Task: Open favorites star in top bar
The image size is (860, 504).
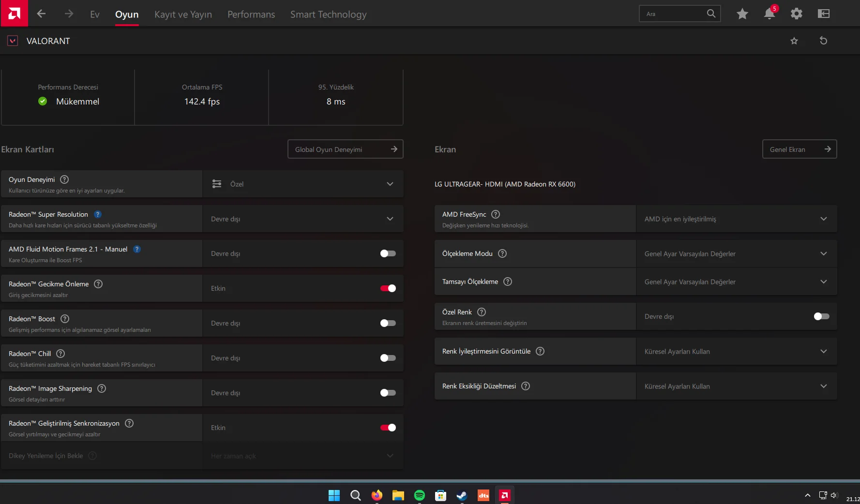Action: [x=742, y=14]
